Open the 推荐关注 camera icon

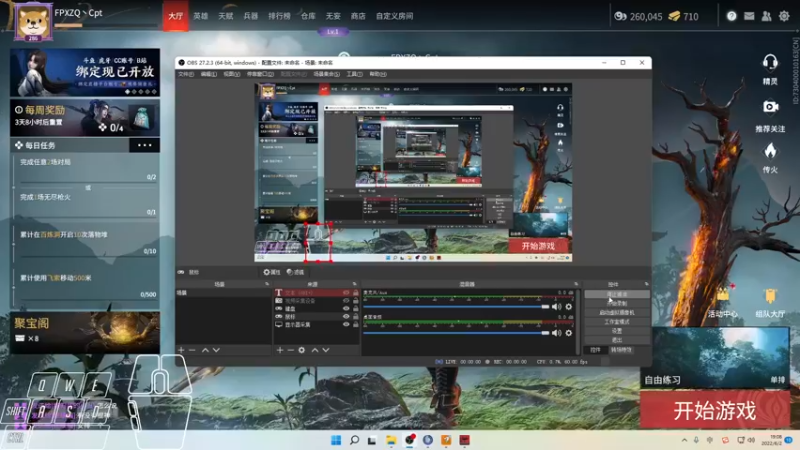tap(770, 107)
